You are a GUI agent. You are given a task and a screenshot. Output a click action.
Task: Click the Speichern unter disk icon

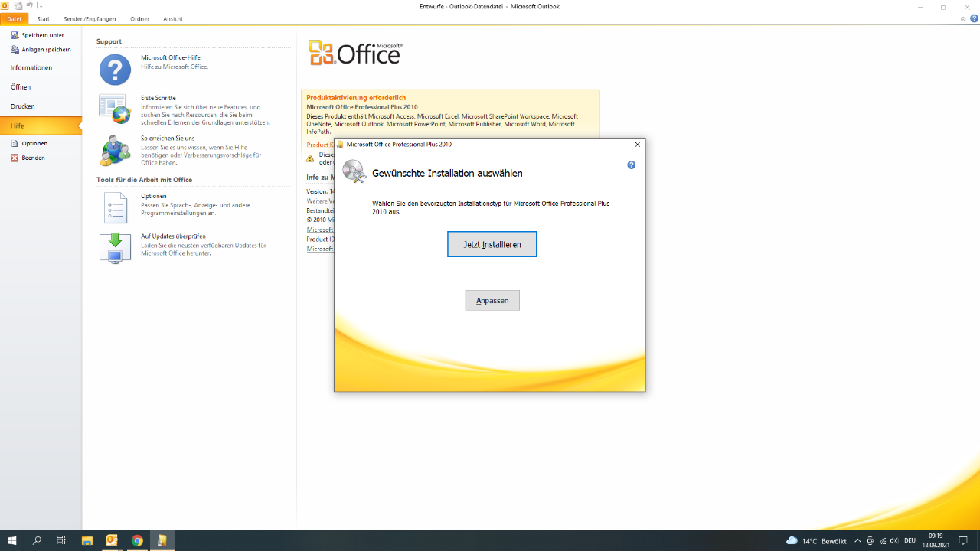tap(15, 35)
